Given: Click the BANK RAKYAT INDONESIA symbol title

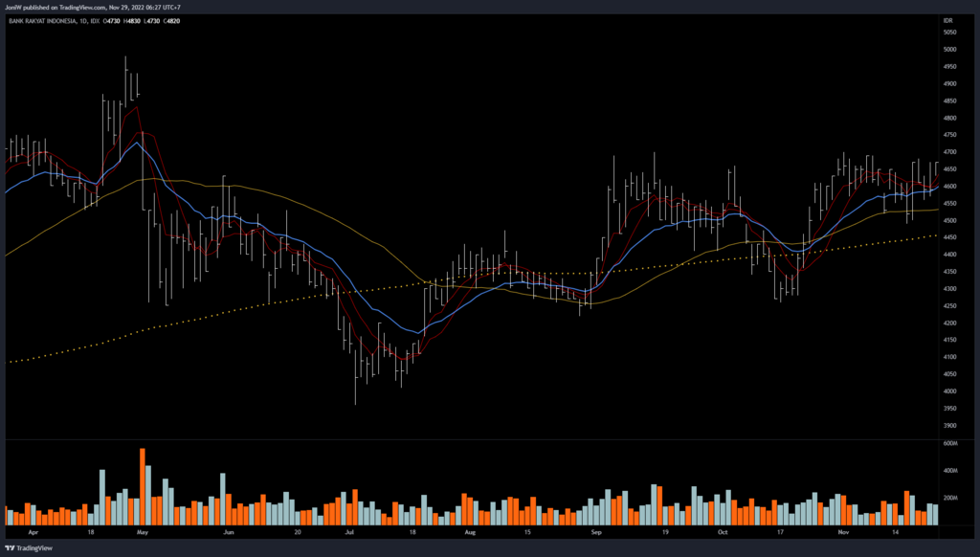Looking at the screenshot, I should 40,19.
